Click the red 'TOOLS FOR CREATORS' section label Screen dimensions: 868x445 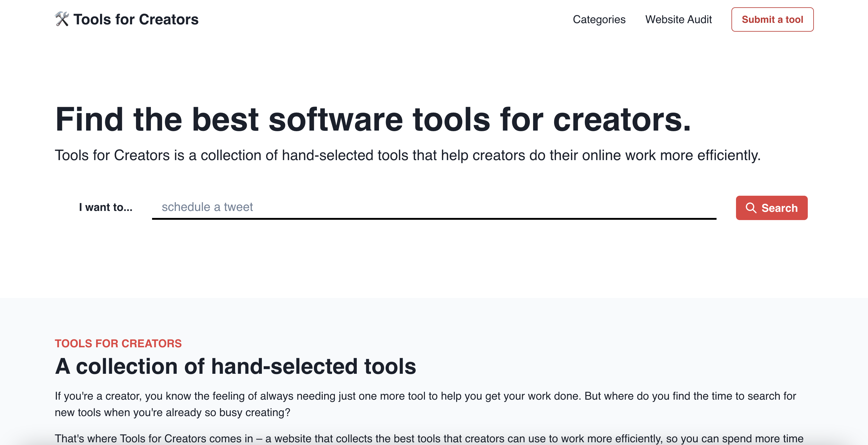[118, 343]
